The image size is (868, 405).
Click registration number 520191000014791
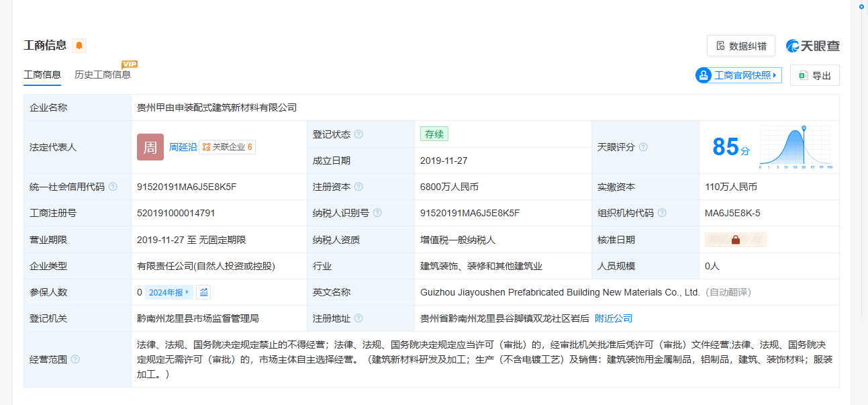176,213
